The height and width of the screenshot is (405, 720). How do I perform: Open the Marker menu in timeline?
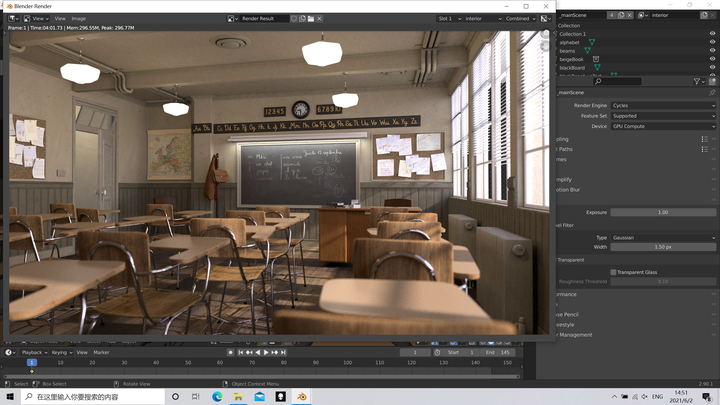click(101, 353)
